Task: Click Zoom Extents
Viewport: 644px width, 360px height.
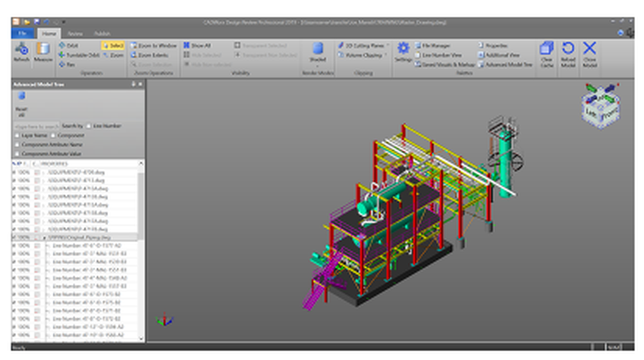Action: click(149, 55)
